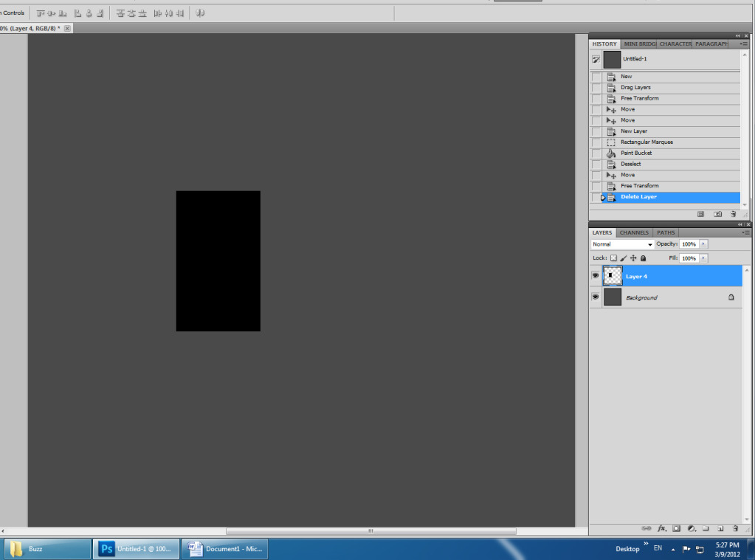Click Distribute vertical centers icon

point(131,13)
